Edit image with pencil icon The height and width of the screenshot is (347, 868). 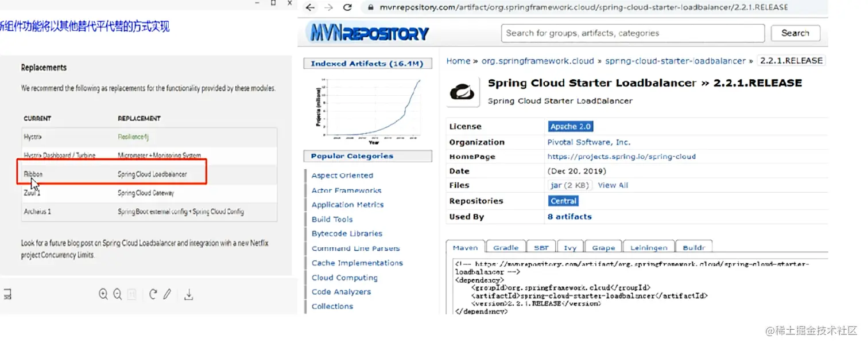[167, 294]
